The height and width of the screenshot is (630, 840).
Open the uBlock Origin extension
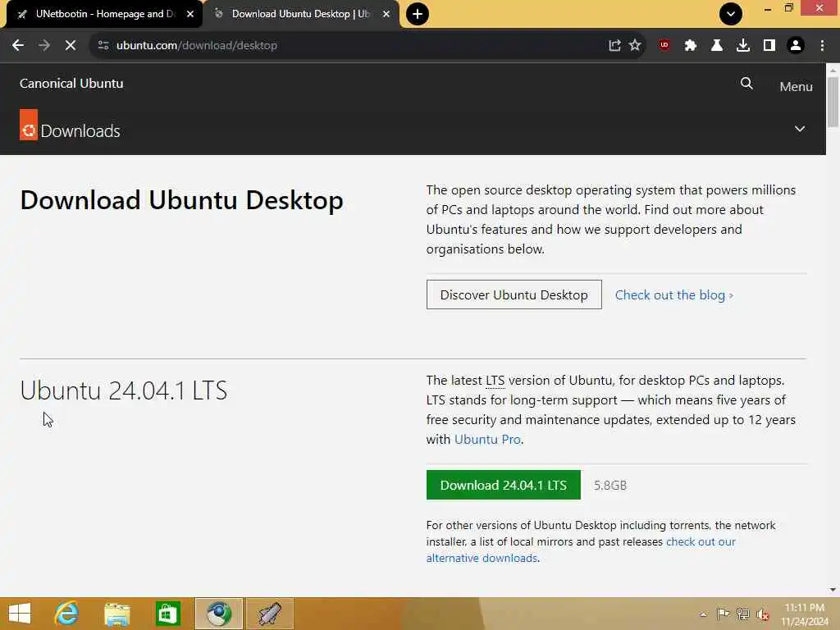click(664, 46)
